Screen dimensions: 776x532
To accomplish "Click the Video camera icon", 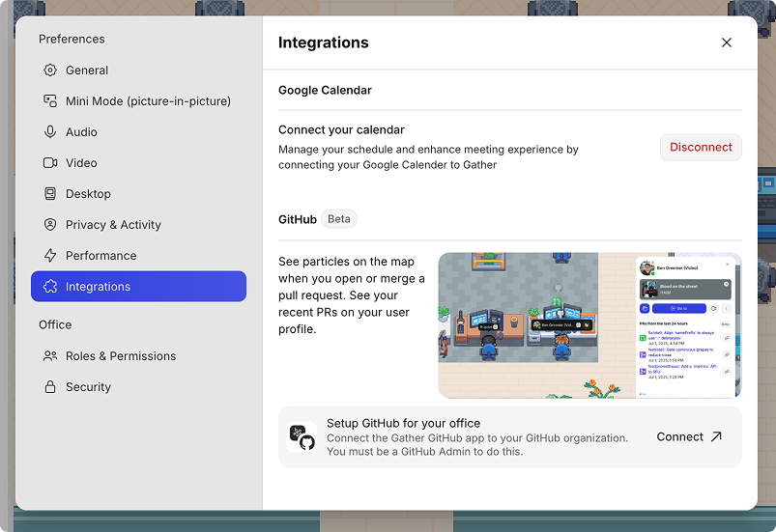I will coord(50,162).
